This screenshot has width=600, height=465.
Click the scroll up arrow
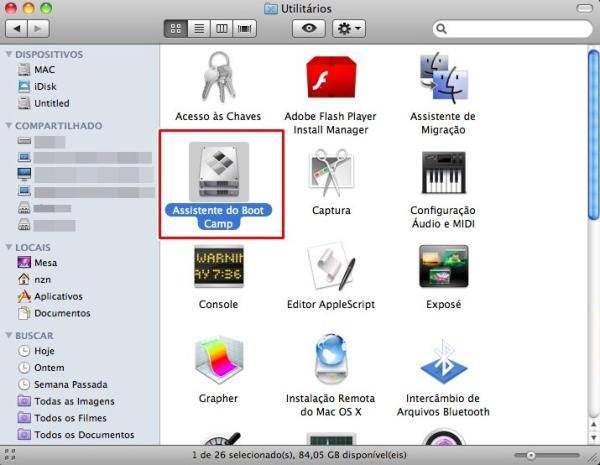[593, 424]
